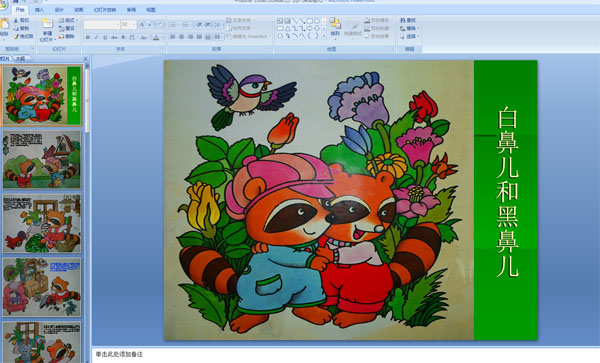The image size is (600, 363).
Task: Open the Select (选择) dropdown
Action: (409, 36)
